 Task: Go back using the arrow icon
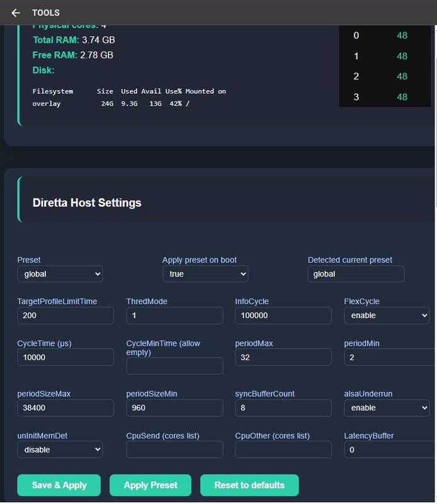[x=15, y=13]
